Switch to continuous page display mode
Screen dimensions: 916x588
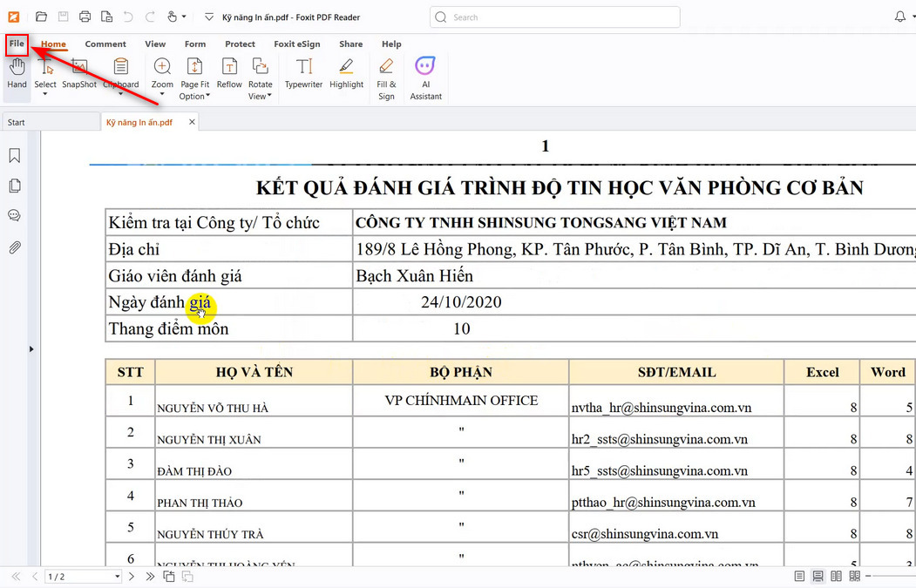coord(818,576)
